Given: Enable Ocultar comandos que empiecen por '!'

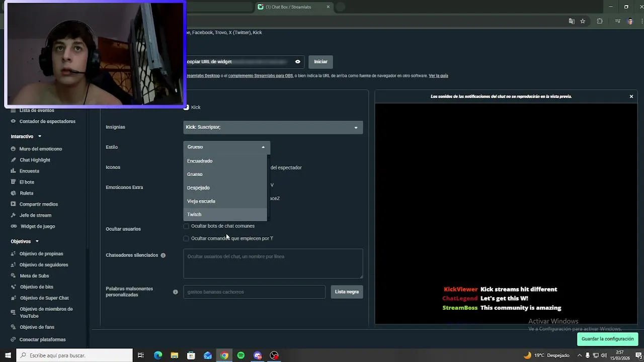Looking at the screenshot, I should point(186,238).
